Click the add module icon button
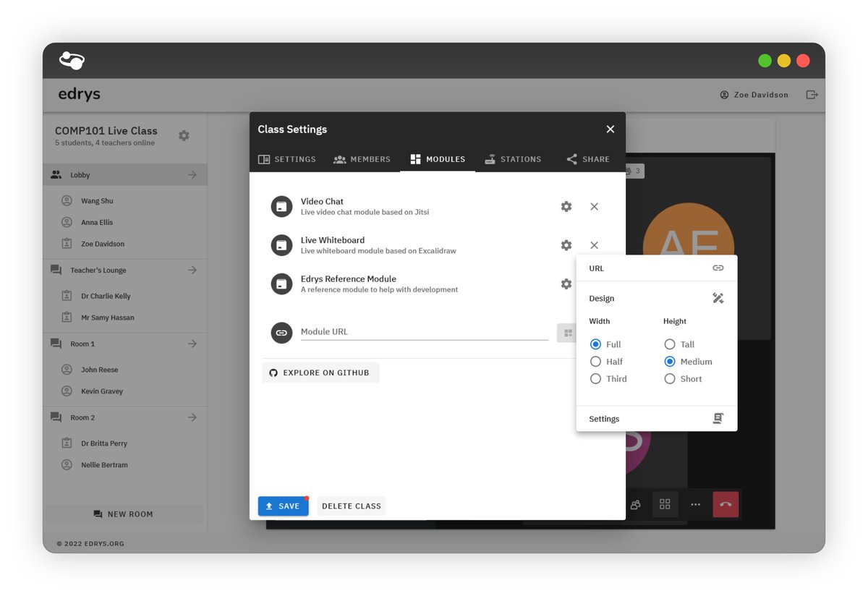 click(567, 333)
